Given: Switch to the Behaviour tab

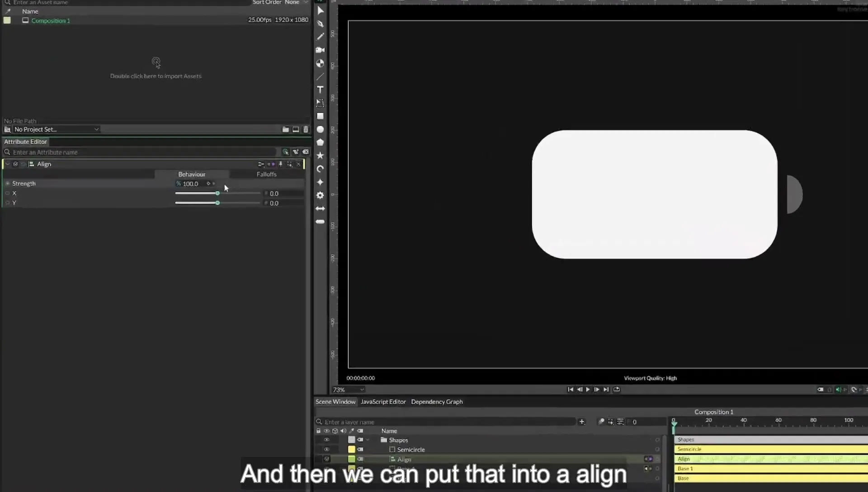Looking at the screenshot, I should [192, 174].
